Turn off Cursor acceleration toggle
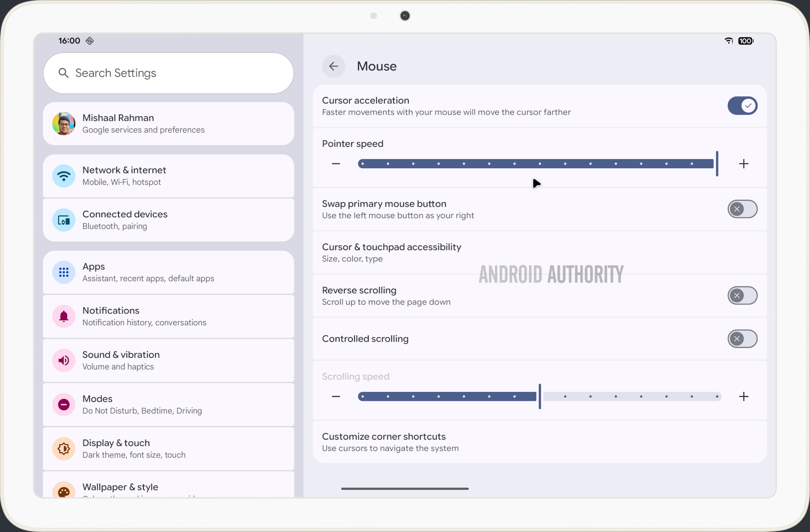Screen dimensions: 810x532 tap(742, 106)
